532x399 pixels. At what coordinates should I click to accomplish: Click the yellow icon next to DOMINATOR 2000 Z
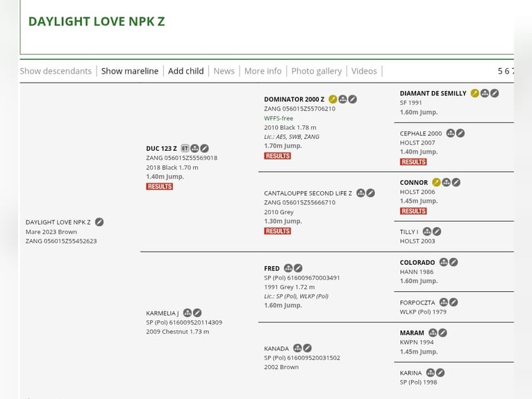click(x=333, y=99)
